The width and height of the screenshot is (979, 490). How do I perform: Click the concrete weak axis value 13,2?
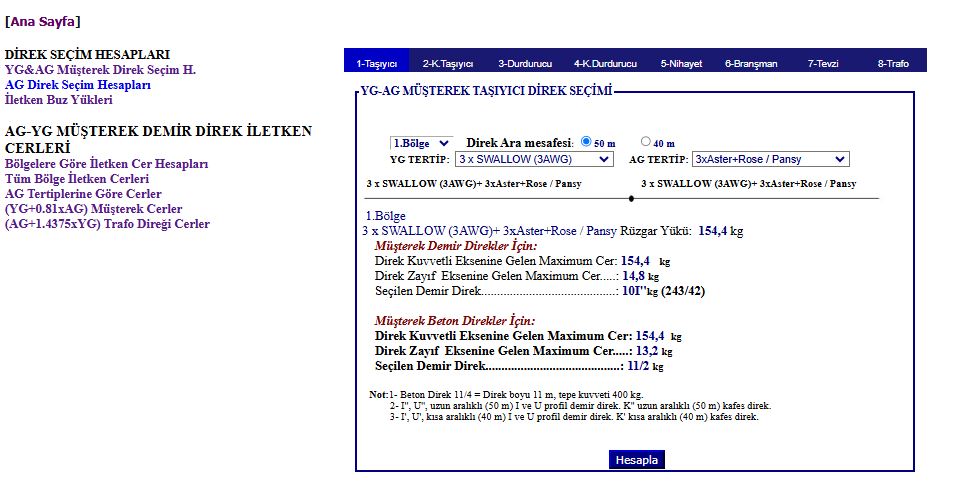[x=647, y=351]
